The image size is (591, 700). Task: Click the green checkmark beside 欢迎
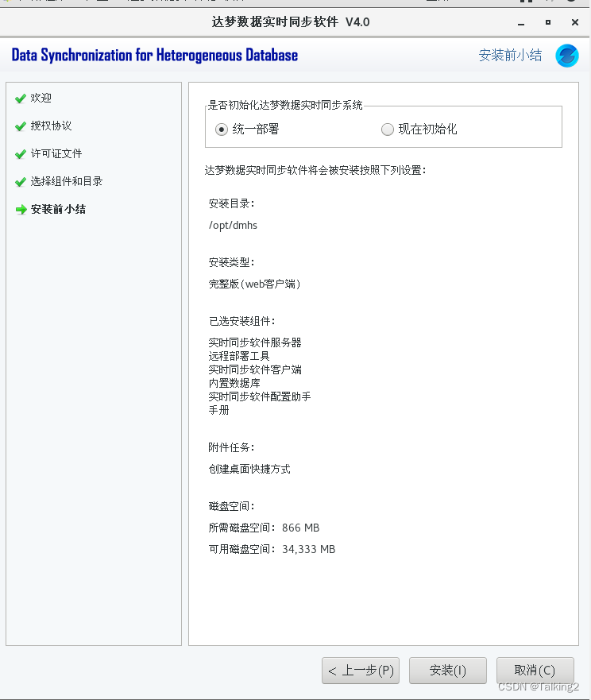coord(21,99)
